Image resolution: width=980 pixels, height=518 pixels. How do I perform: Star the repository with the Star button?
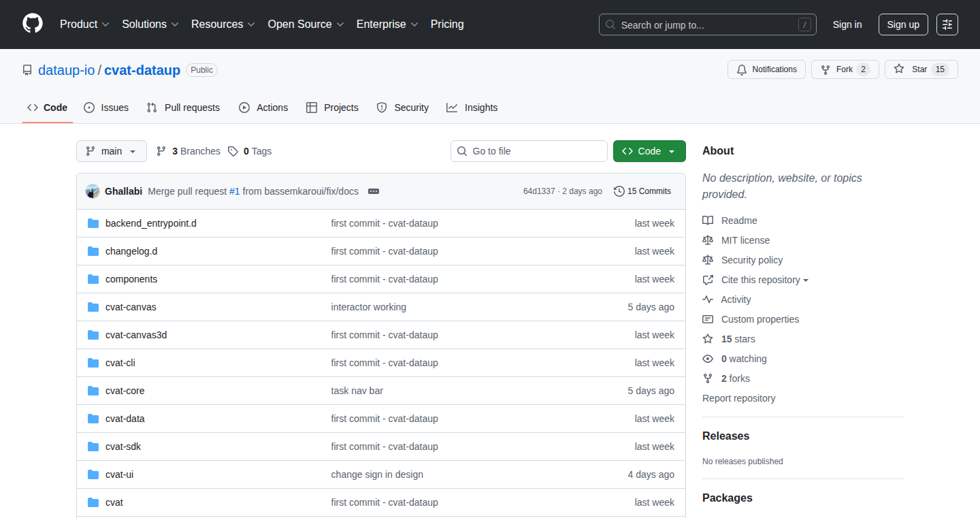[921, 69]
